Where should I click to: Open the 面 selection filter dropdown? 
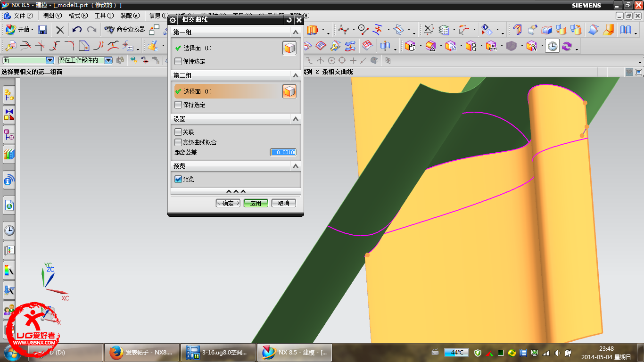pos(50,60)
